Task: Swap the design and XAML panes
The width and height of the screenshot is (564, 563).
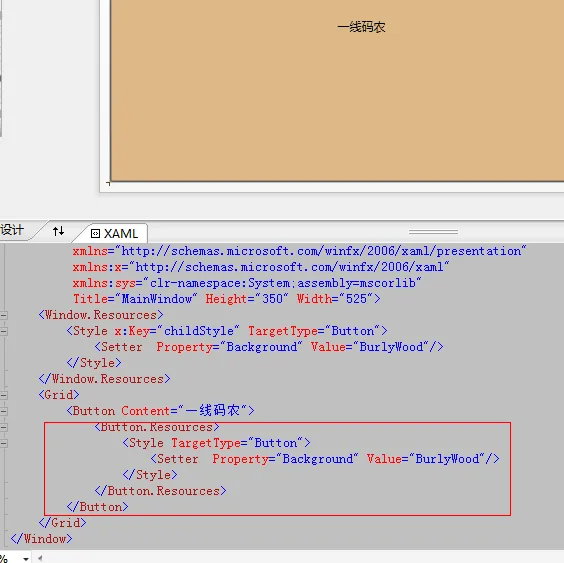Action: click(58, 231)
